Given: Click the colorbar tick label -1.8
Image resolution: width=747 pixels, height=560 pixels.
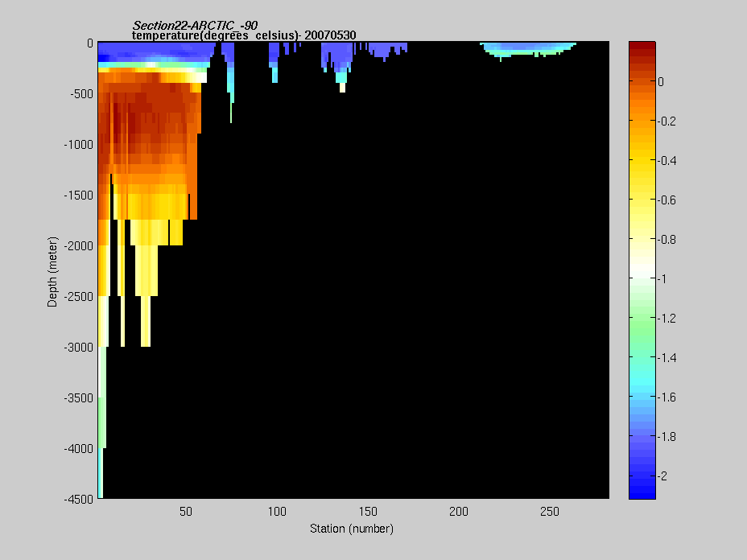Looking at the screenshot, I should [667, 437].
